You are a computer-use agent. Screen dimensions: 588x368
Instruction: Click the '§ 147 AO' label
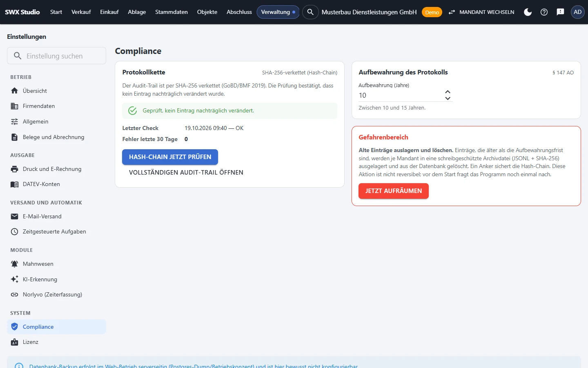[563, 72]
